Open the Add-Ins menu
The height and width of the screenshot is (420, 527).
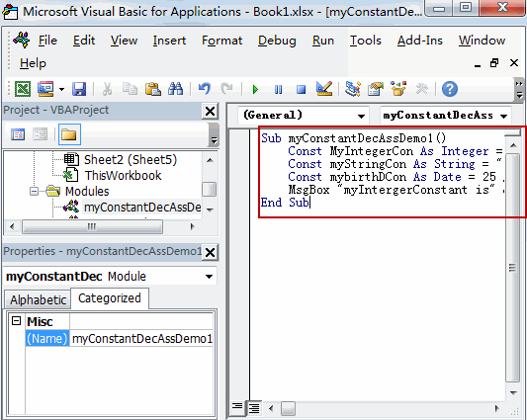(x=420, y=41)
